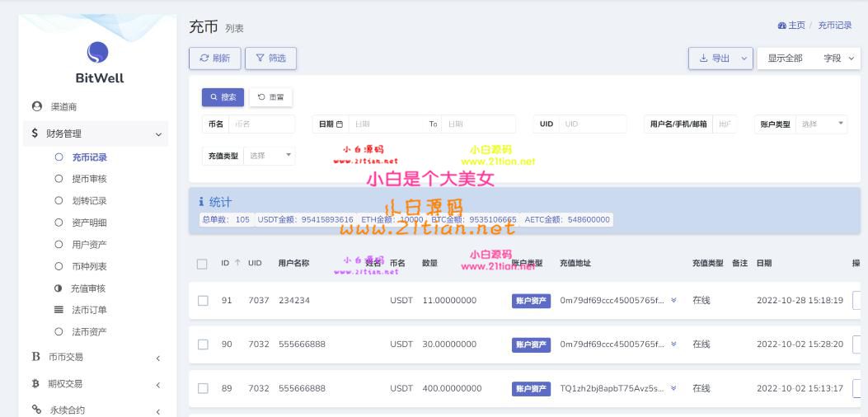Click the 币币交易 B icon
The height and width of the screenshot is (417, 868).
(36, 357)
